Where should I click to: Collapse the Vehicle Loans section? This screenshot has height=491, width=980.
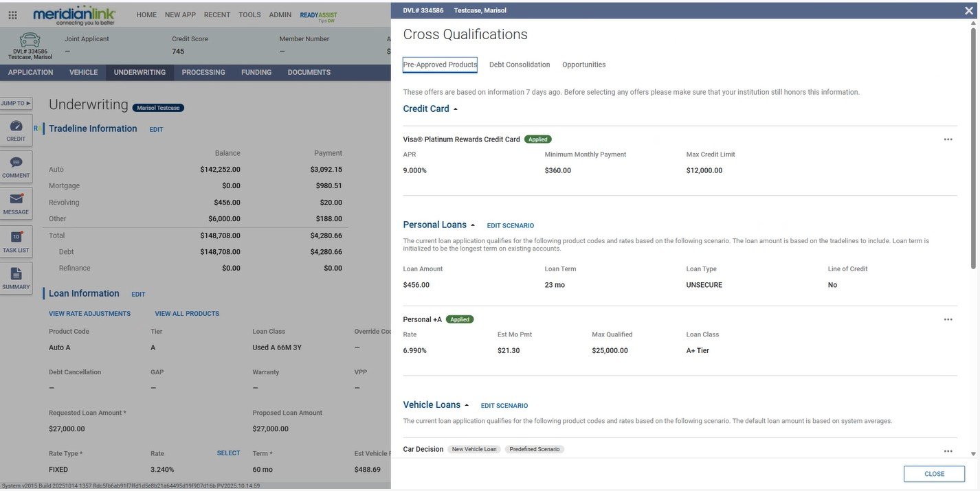click(467, 405)
